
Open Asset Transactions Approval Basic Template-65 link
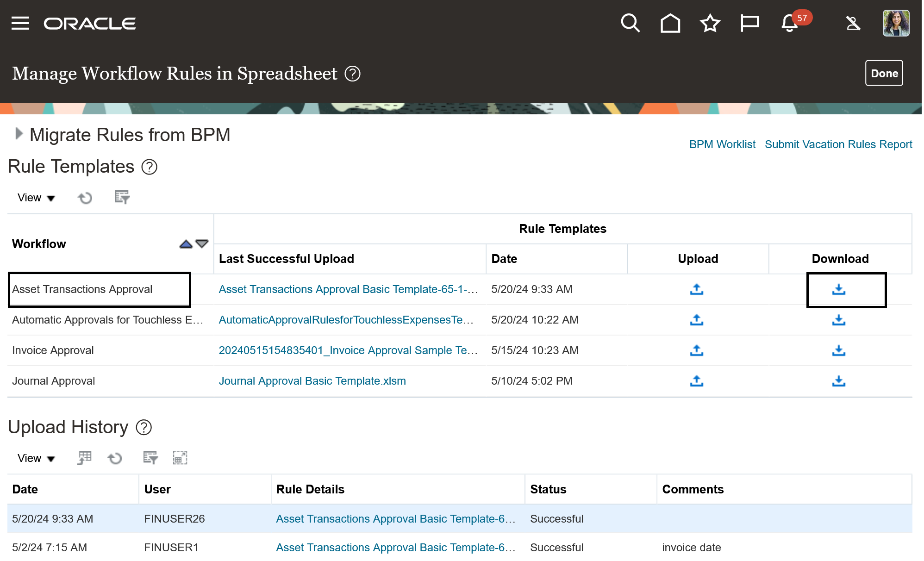point(348,289)
